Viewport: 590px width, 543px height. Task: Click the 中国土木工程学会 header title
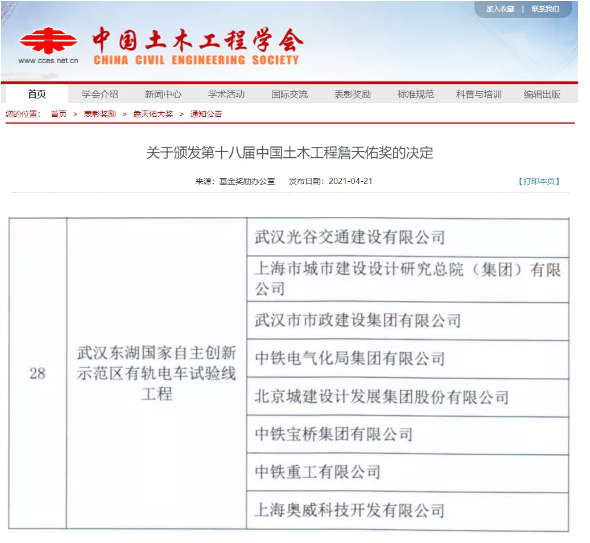coord(198,40)
